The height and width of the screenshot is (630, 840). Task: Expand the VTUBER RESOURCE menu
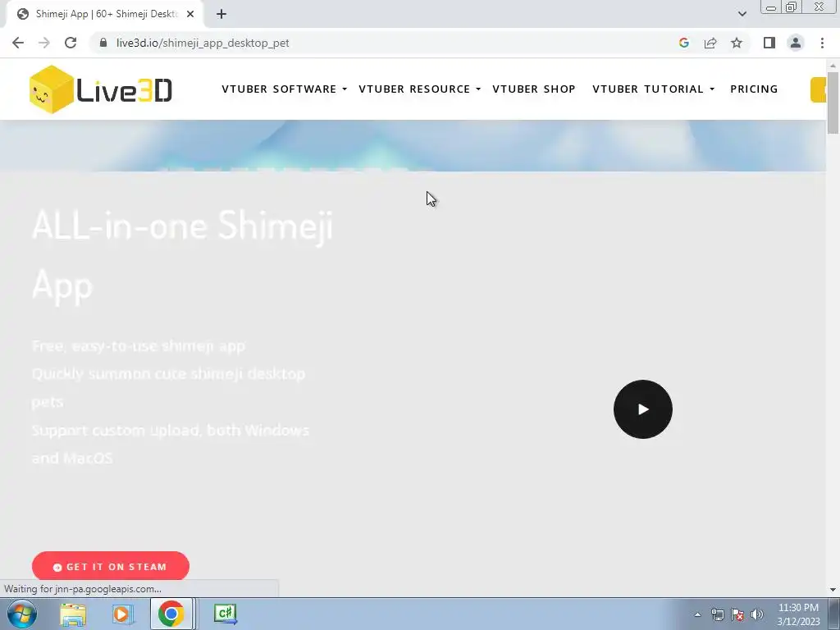point(420,89)
